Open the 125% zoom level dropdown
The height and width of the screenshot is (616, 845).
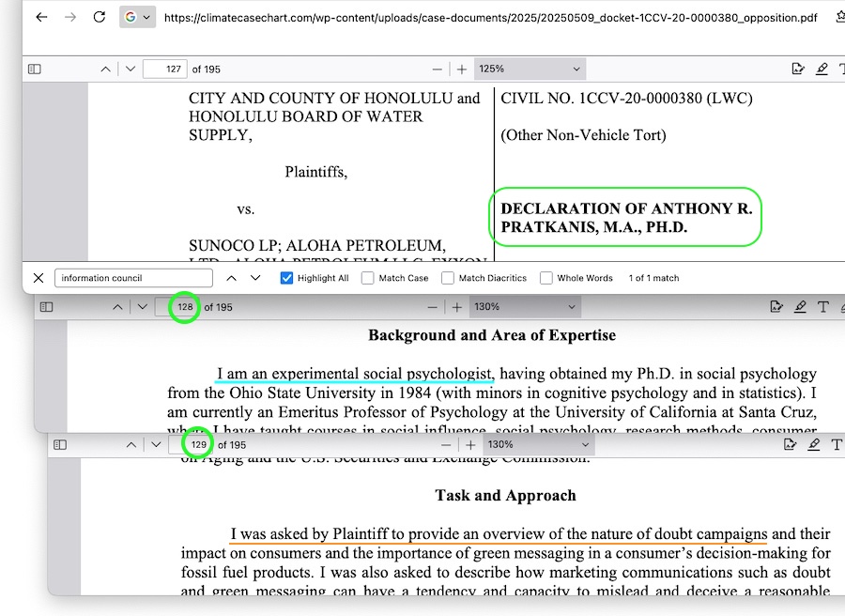pyautogui.click(x=530, y=69)
